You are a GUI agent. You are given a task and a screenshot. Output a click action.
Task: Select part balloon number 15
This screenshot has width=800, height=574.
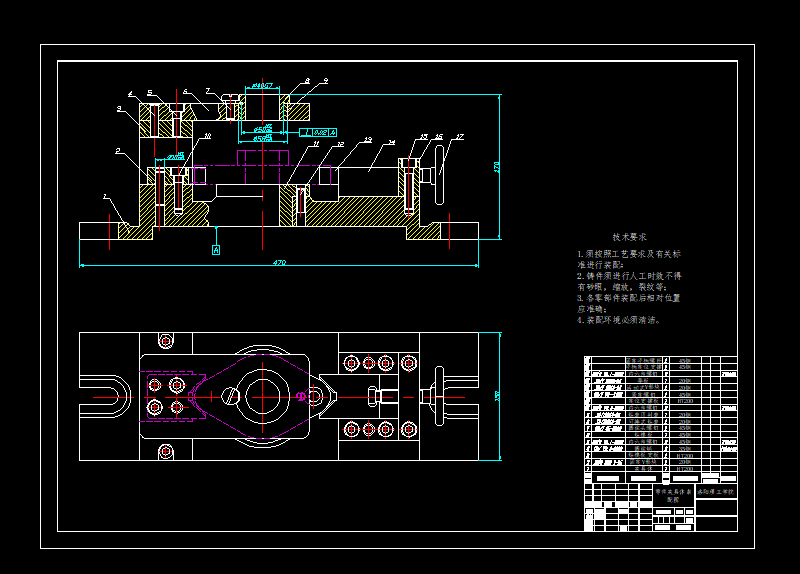424,137
